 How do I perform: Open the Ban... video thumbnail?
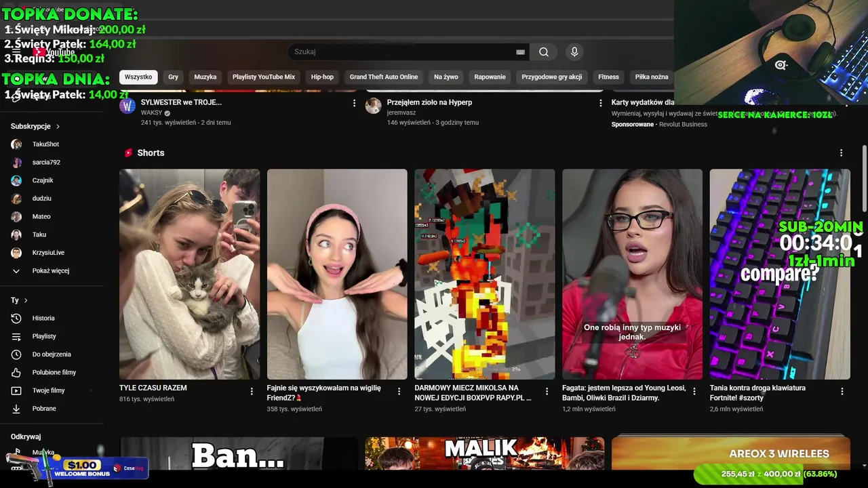(239, 453)
